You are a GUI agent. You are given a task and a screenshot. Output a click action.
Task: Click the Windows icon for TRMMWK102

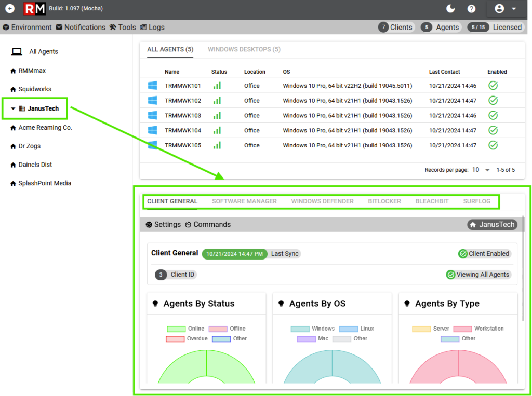(x=153, y=100)
